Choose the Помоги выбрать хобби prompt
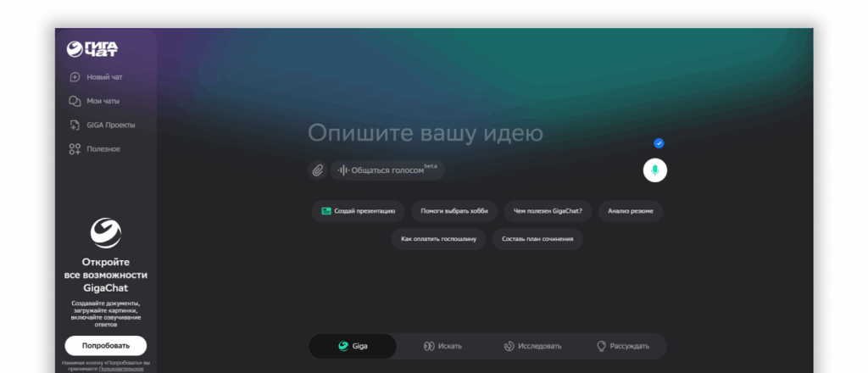 tap(454, 211)
